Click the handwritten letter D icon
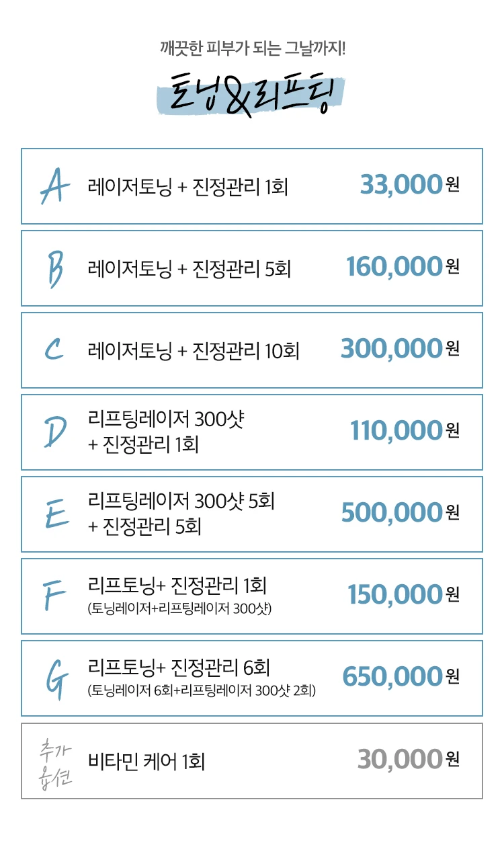 tap(55, 432)
